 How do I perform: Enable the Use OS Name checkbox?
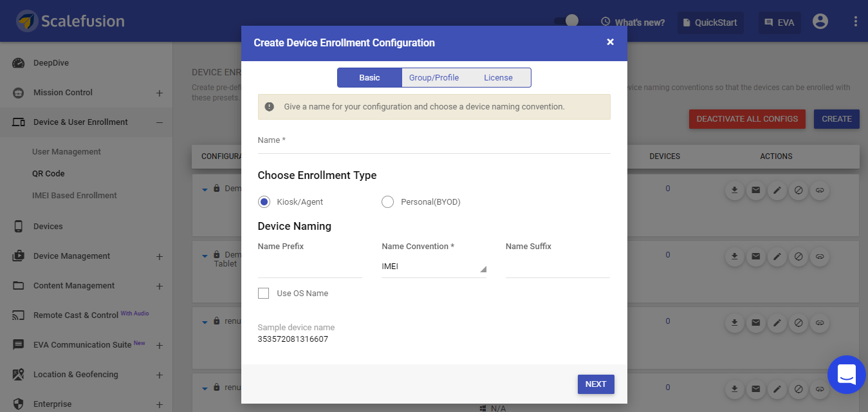click(x=263, y=293)
